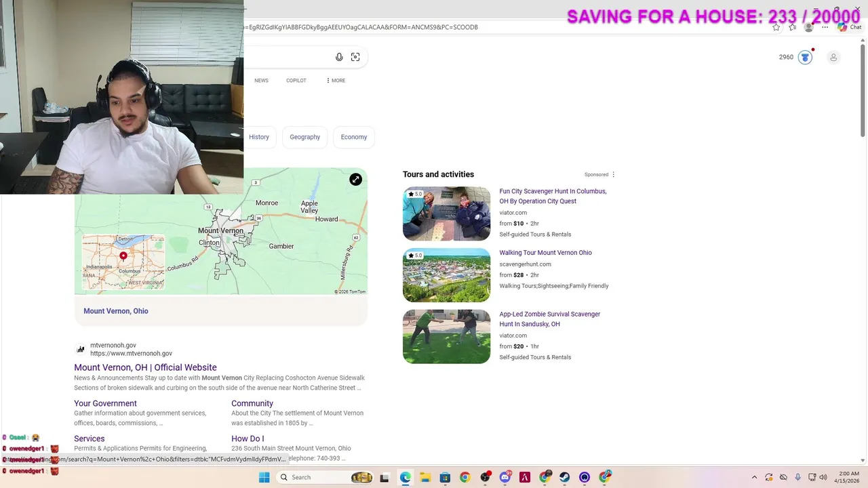The image size is (868, 488).
Task: Open visual search camera icon
Action: (355, 57)
